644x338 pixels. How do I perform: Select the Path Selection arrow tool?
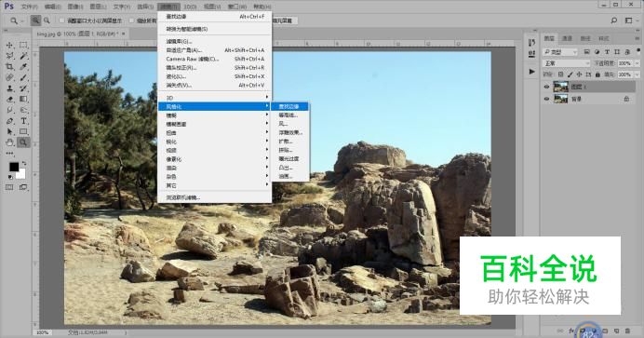point(9,131)
